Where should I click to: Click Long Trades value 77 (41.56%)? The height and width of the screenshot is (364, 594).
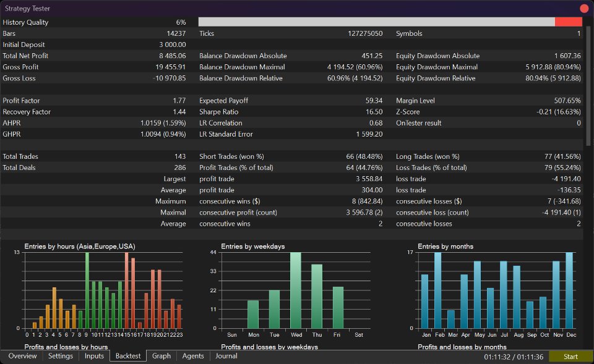tap(562, 156)
